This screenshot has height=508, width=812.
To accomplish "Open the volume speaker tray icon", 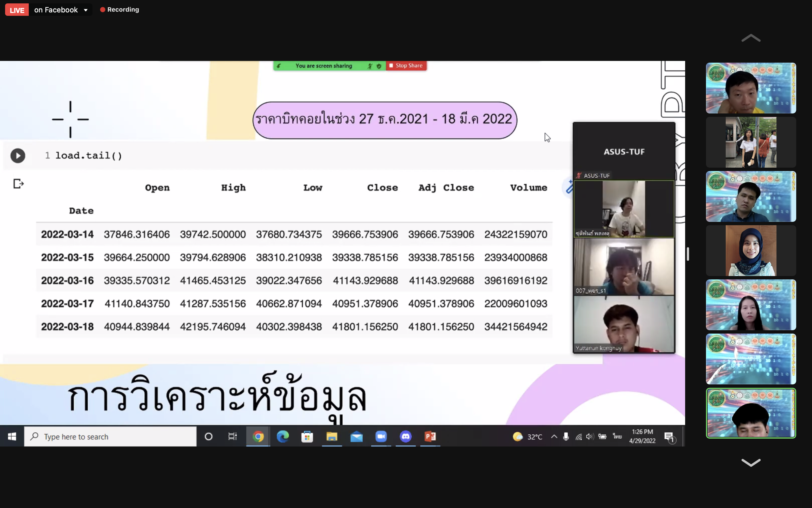I will (x=590, y=436).
